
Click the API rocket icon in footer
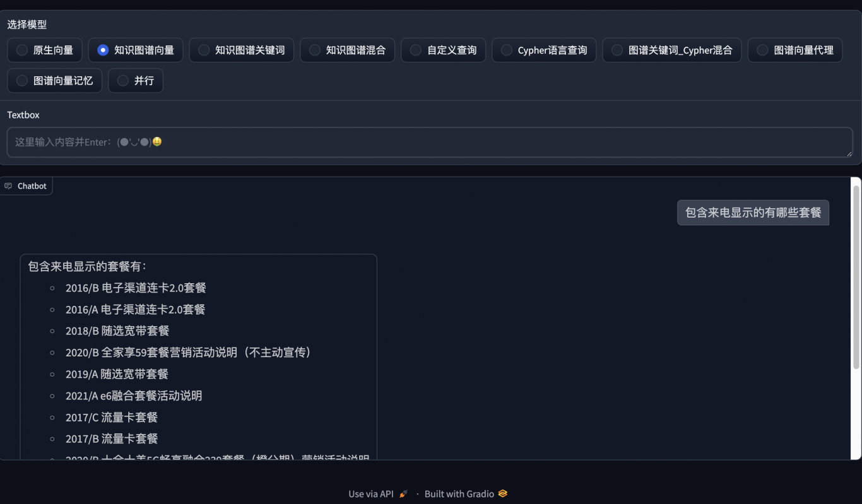tap(403, 494)
